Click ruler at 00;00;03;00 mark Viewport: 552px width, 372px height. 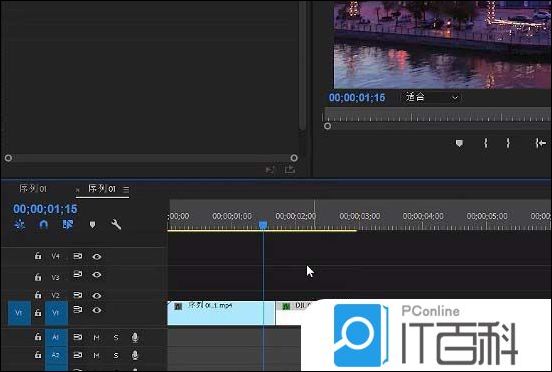[359, 216]
